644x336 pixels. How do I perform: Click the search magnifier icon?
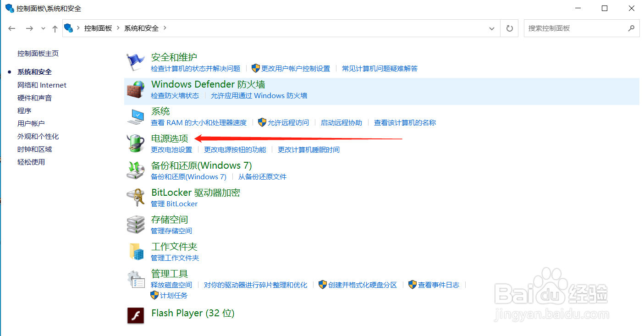(631, 28)
